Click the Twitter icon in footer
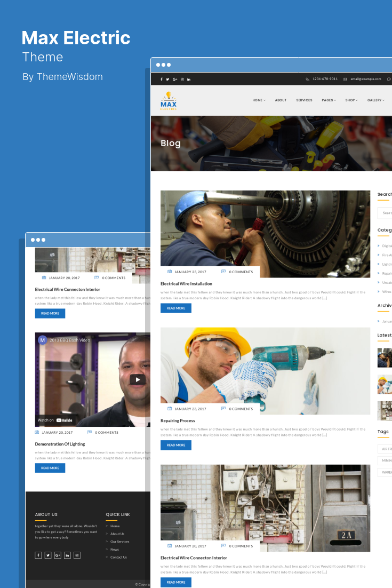This screenshot has width=392, height=588. (48, 555)
